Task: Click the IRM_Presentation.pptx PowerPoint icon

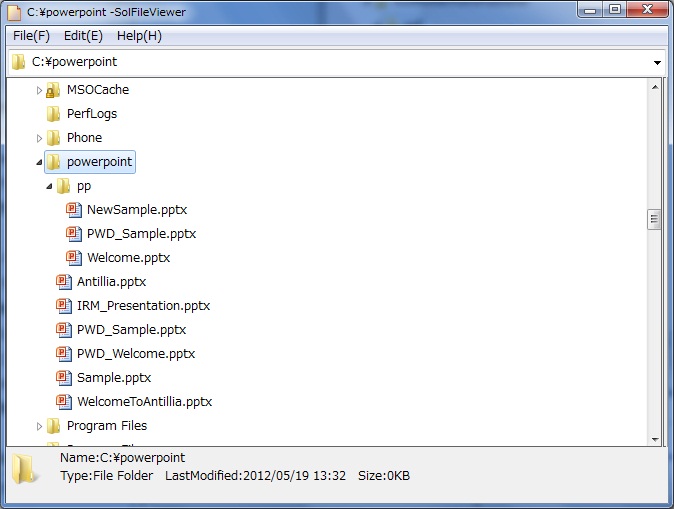Action: coord(64,306)
